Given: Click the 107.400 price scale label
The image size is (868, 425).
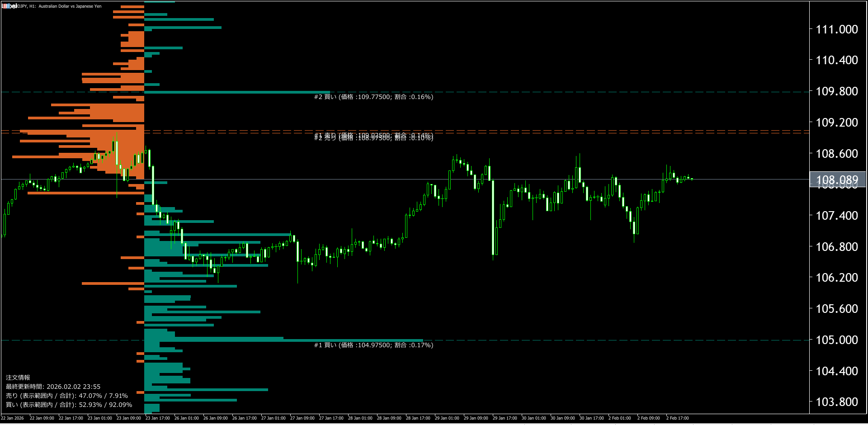Looking at the screenshot, I should 837,216.
